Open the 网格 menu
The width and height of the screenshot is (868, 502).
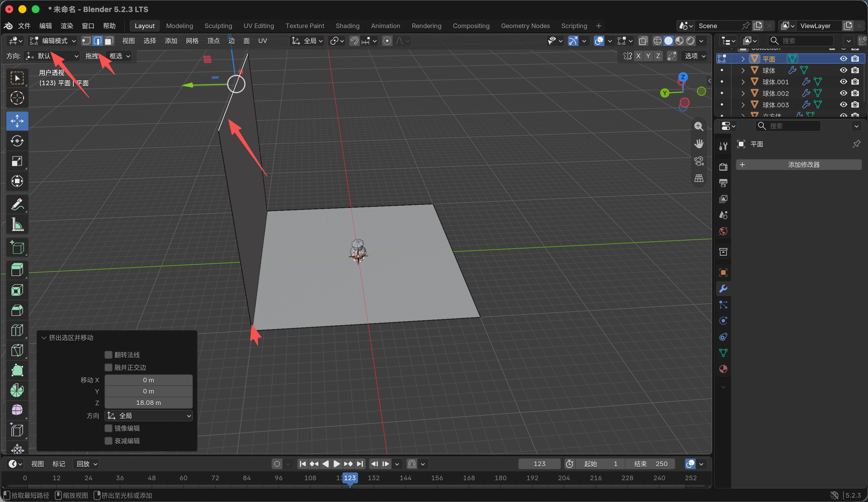point(192,41)
